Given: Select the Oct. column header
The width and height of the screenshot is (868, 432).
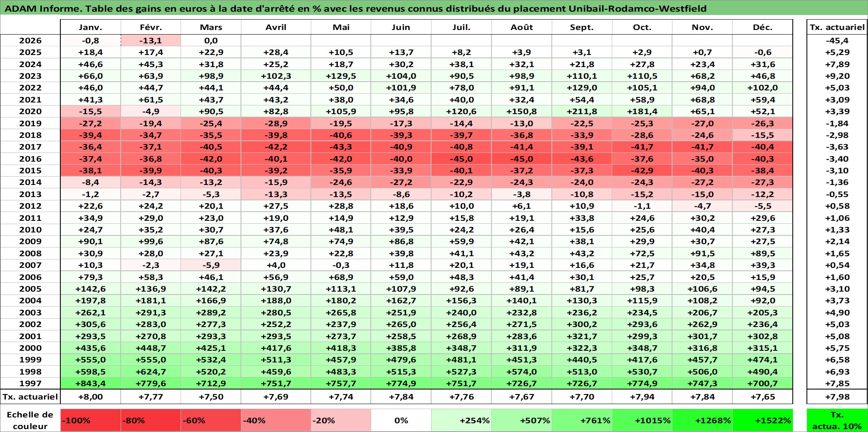Looking at the screenshot, I should (x=642, y=27).
